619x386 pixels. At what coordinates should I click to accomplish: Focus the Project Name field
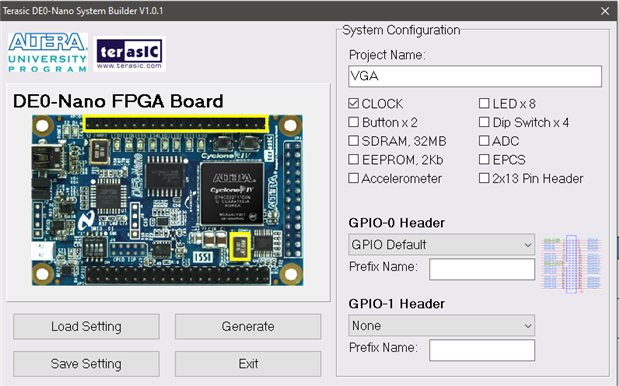[475, 76]
